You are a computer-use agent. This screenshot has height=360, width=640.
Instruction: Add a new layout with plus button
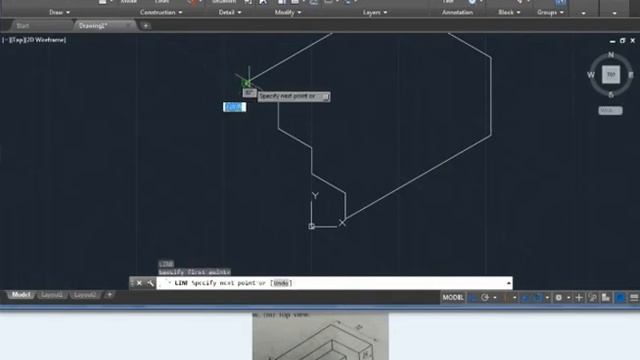click(109, 295)
